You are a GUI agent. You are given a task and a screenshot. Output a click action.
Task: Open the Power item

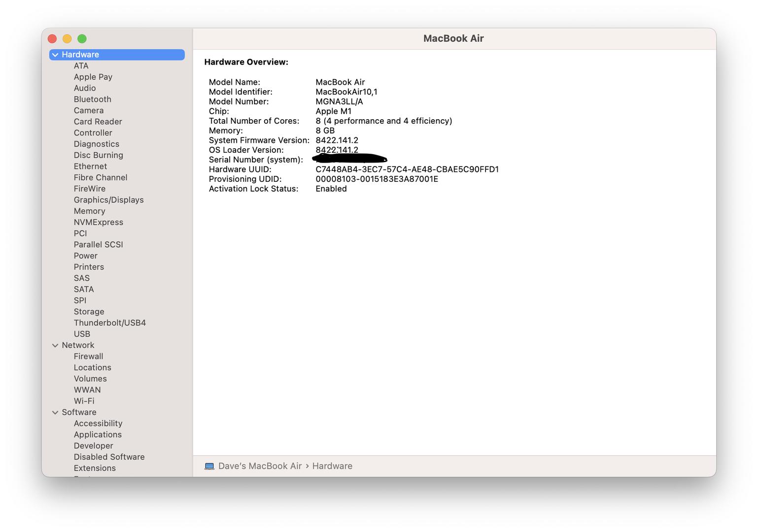86,256
